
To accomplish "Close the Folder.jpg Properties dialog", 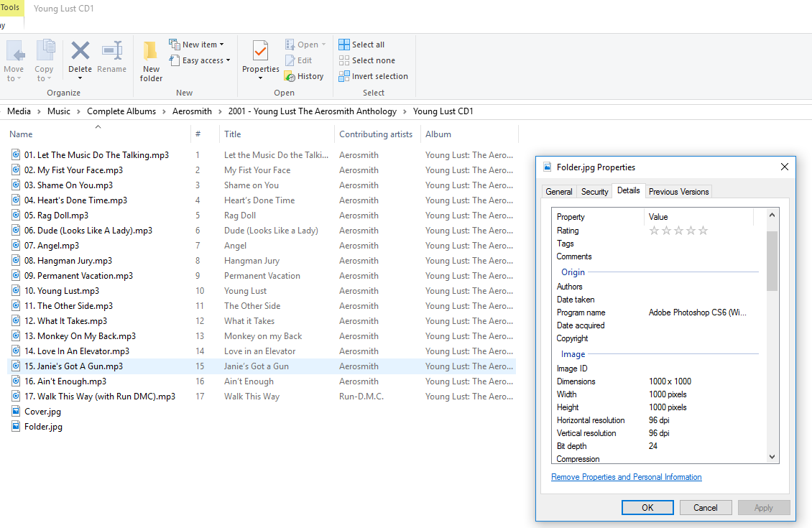I will 784,167.
